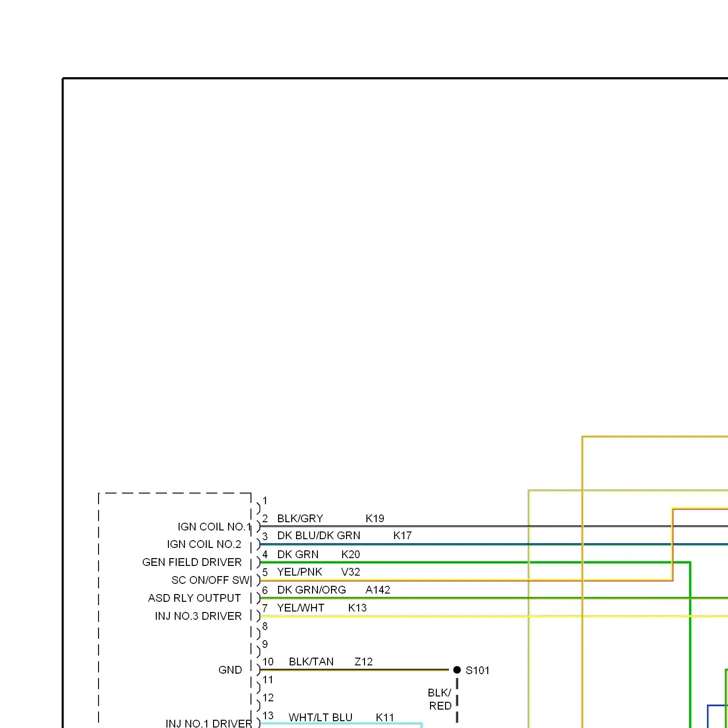The image size is (728, 728).
Task: Click the INJ NO.3 DRIVER label
Action: pyautogui.click(x=198, y=616)
